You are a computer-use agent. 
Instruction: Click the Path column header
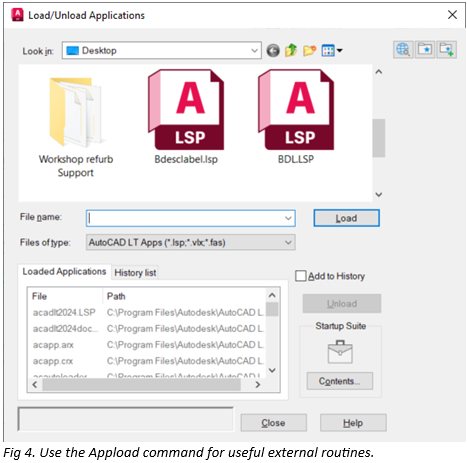pos(184,296)
